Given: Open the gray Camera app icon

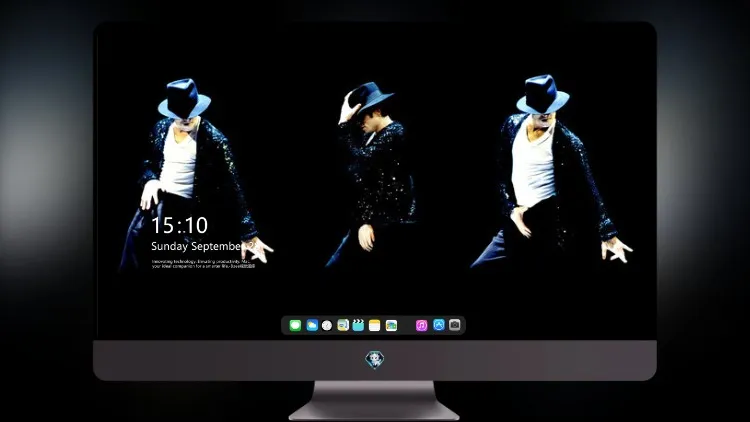Looking at the screenshot, I should (455, 325).
